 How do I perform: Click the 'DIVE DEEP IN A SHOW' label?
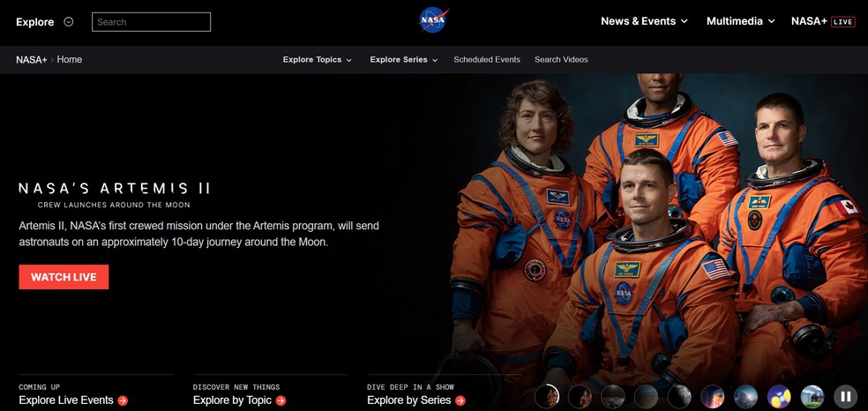tap(410, 387)
